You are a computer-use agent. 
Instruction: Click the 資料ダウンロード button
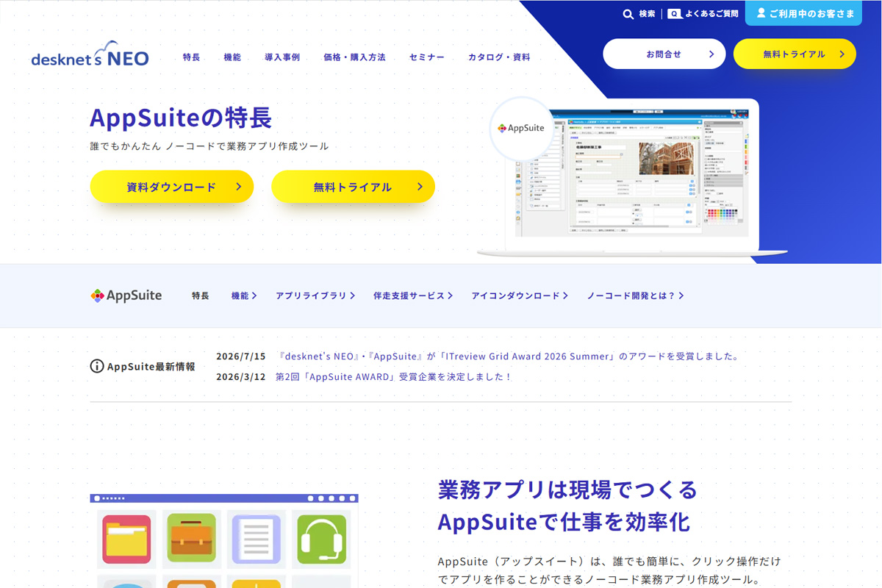tap(172, 187)
